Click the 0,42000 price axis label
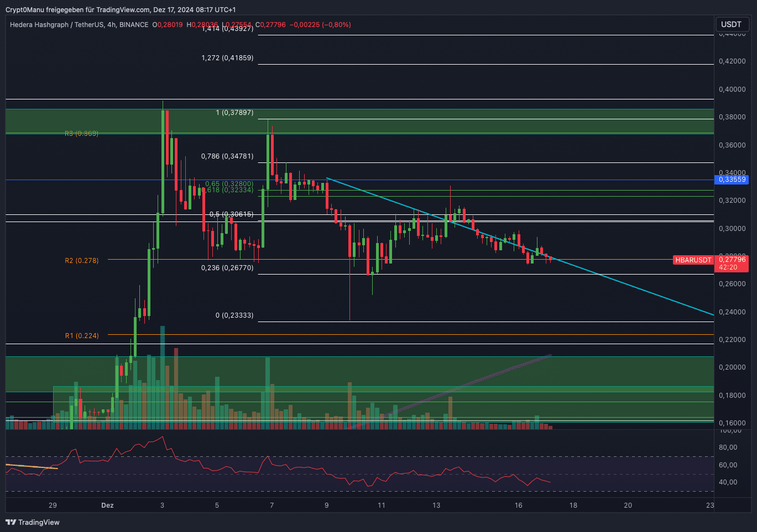The width and height of the screenshot is (757, 532). 732,61
